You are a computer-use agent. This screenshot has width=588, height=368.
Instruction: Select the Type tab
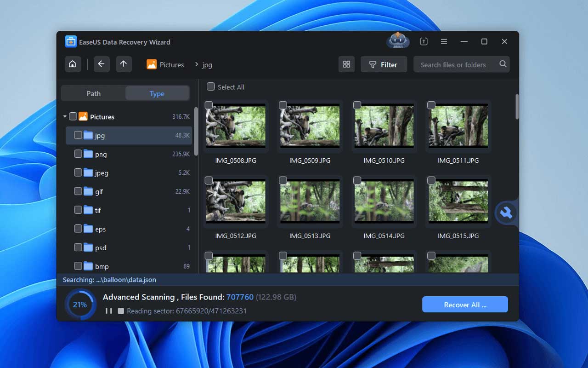click(157, 93)
